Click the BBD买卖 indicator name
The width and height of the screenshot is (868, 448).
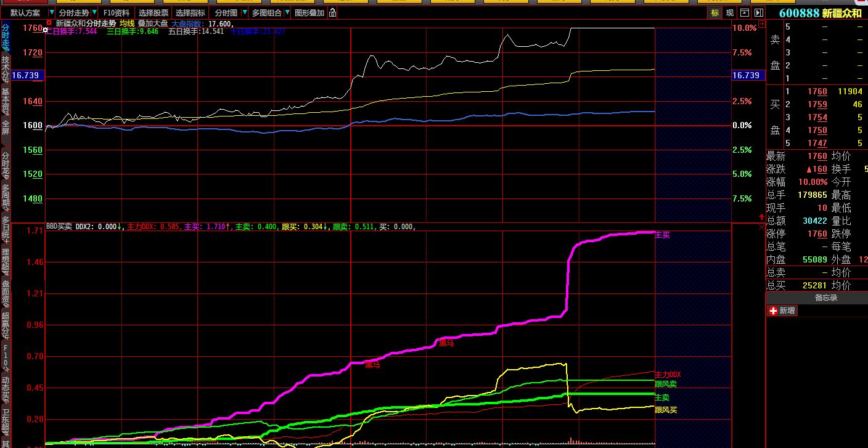coord(59,227)
